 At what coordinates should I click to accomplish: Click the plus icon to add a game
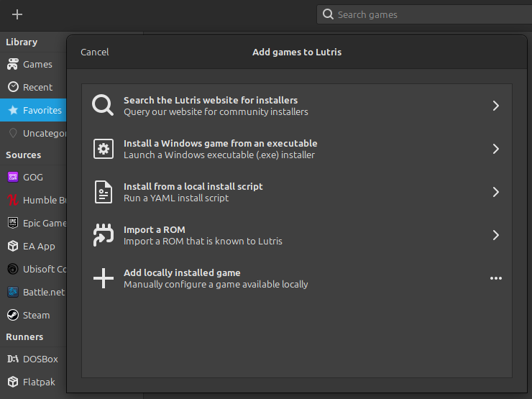(17, 14)
